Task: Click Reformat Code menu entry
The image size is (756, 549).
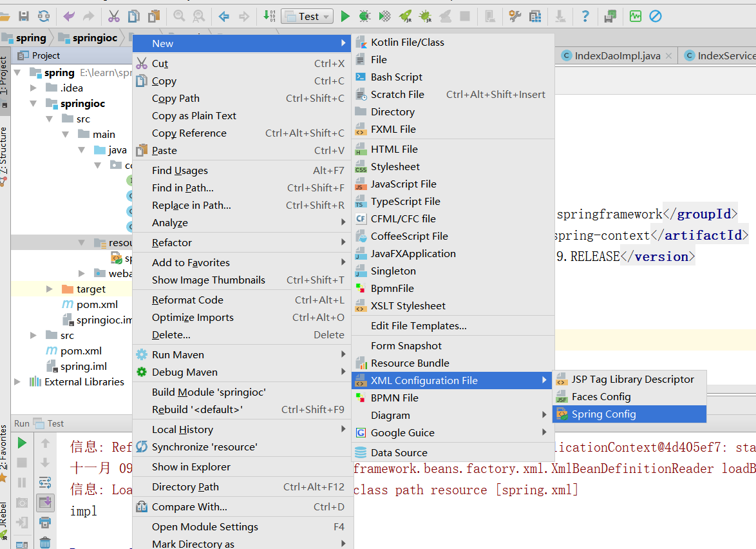Action: tap(242, 300)
